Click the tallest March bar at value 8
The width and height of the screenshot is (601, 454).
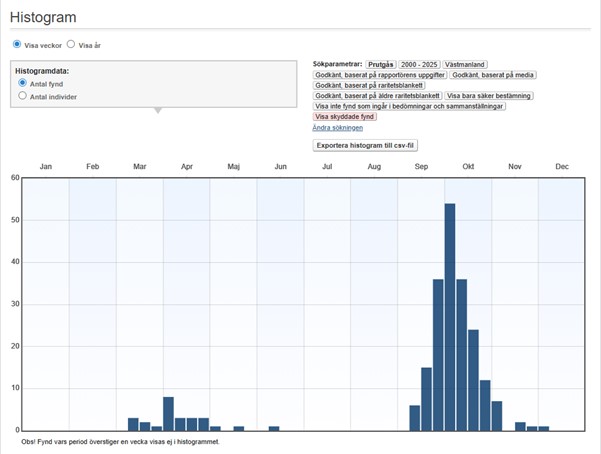click(x=168, y=414)
